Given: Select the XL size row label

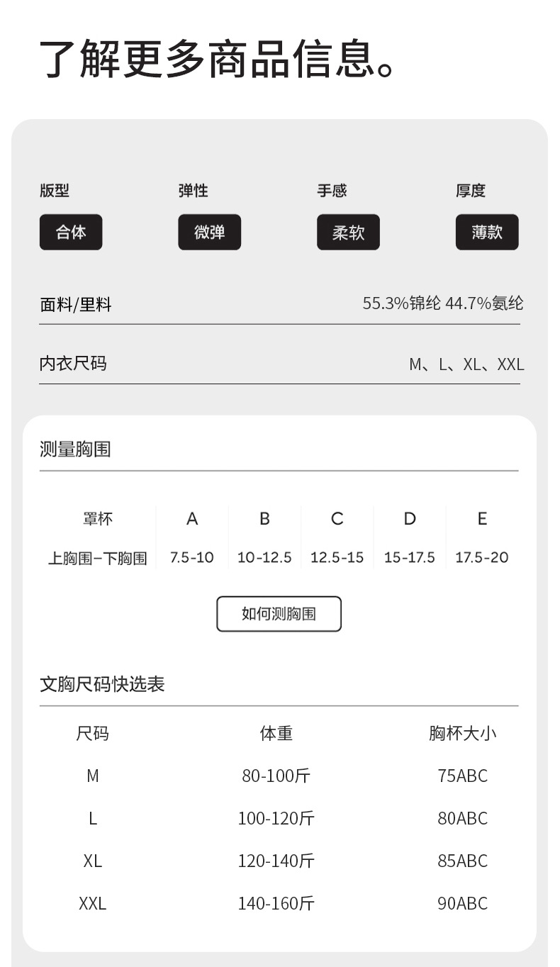Looking at the screenshot, I should (x=93, y=861).
